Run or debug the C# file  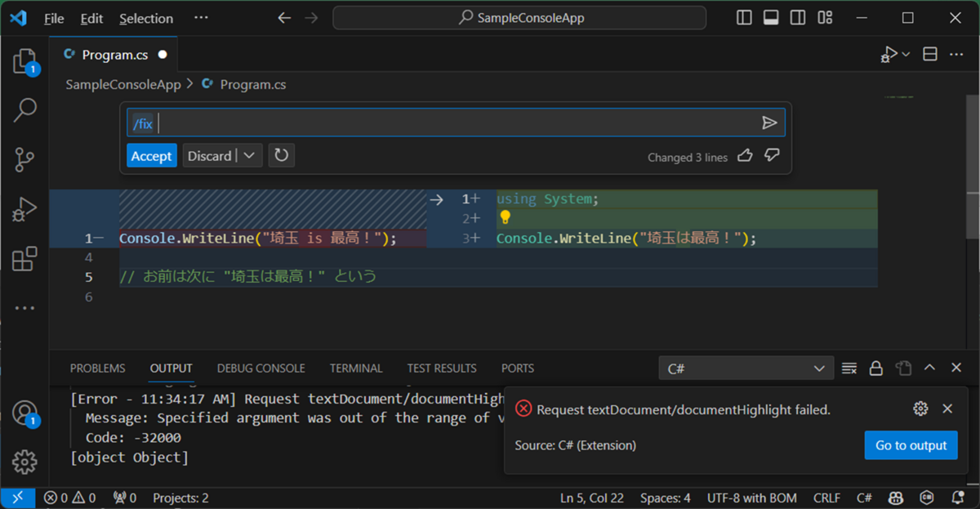(889, 55)
